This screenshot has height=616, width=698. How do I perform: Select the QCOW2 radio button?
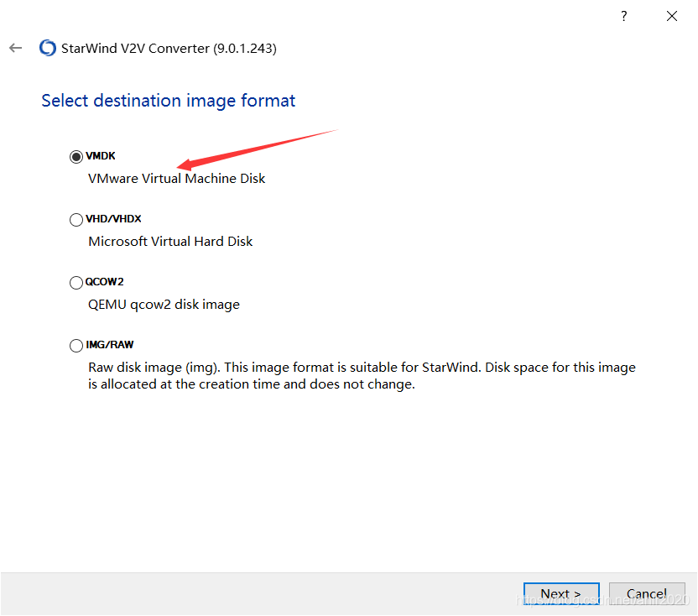[76, 282]
